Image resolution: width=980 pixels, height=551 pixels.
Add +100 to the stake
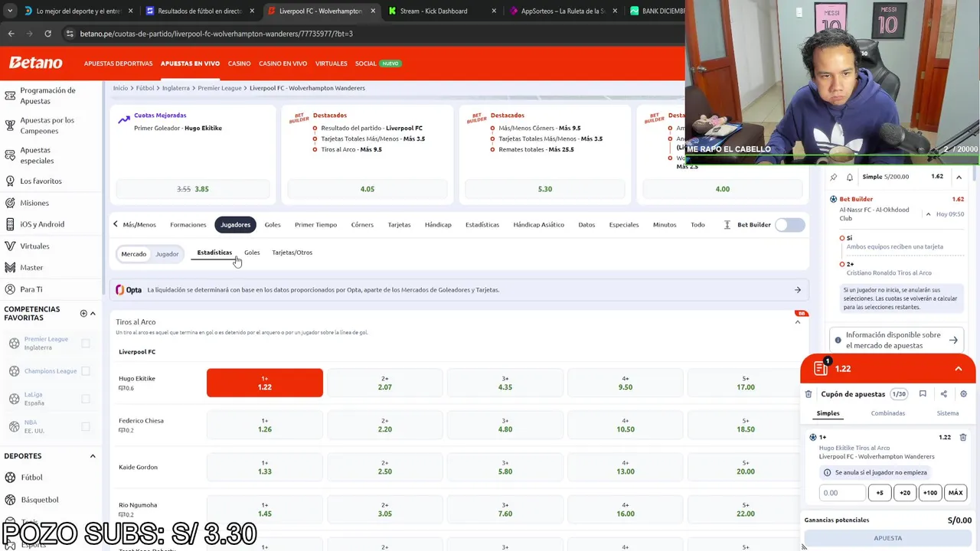[930, 493]
